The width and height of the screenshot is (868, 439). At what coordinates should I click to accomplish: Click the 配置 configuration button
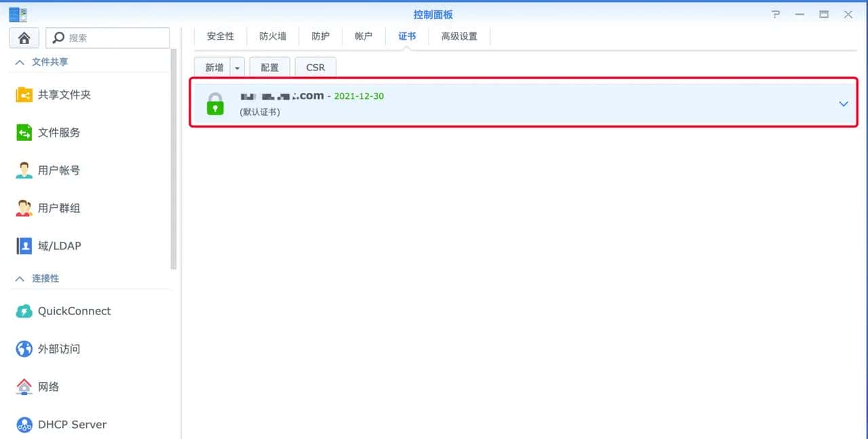[269, 67]
